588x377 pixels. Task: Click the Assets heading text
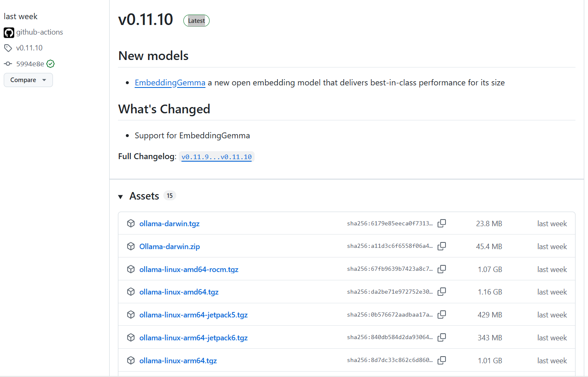(x=144, y=196)
